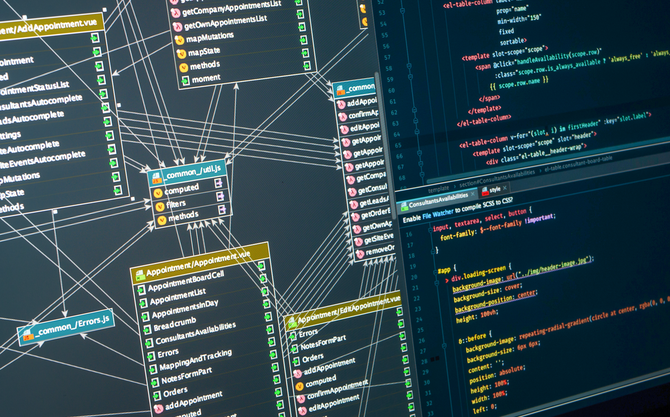Switch to the style editor tab
The image size is (670, 417).
click(x=494, y=190)
